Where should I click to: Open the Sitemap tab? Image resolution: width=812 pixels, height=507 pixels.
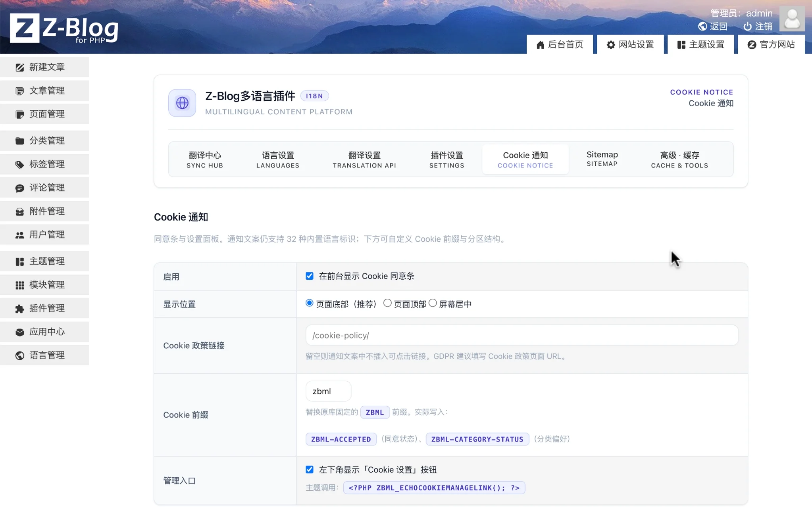pos(602,159)
